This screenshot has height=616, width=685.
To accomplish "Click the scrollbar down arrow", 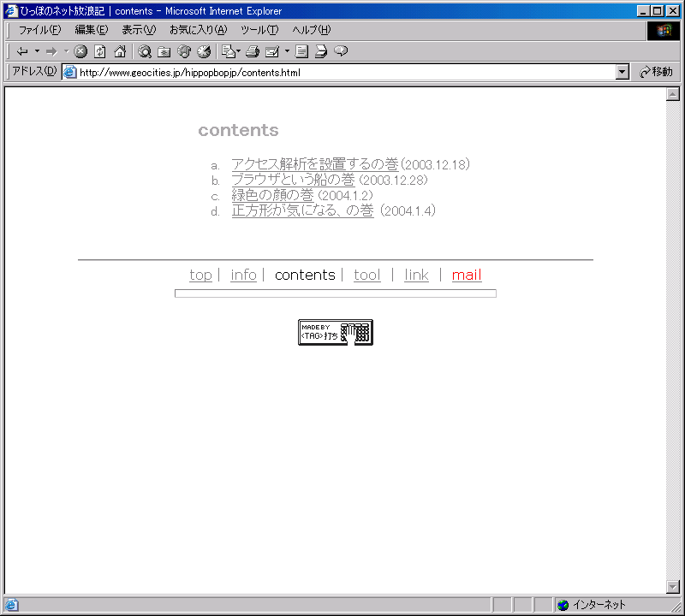I will pyautogui.click(x=673, y=587).
